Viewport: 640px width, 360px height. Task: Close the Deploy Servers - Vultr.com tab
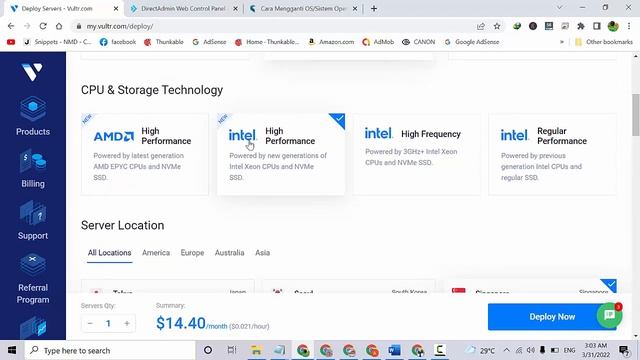pos(116,9)
